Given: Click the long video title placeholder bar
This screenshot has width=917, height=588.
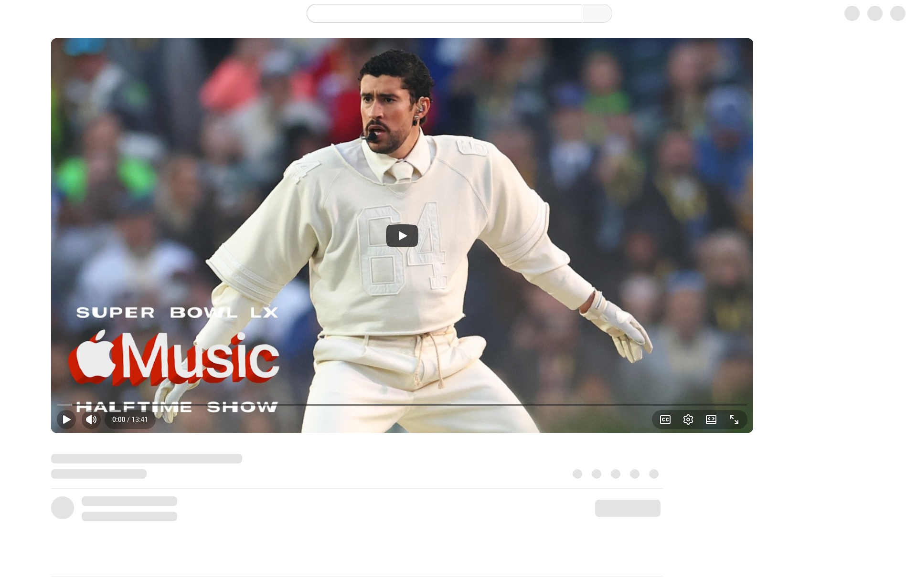Looking at the screenshot, I should (147, 459).
